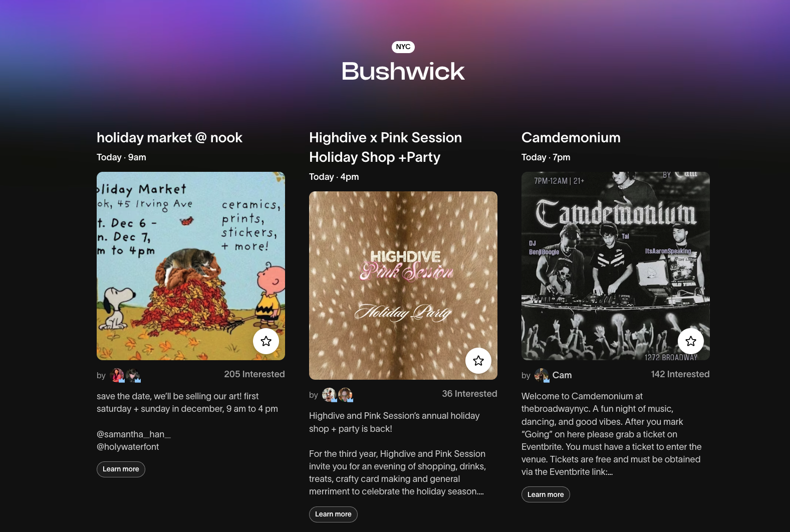Viewport: 790px width, 532px height.
Task: Open Cam's host avatar
Action: (542, 375)
